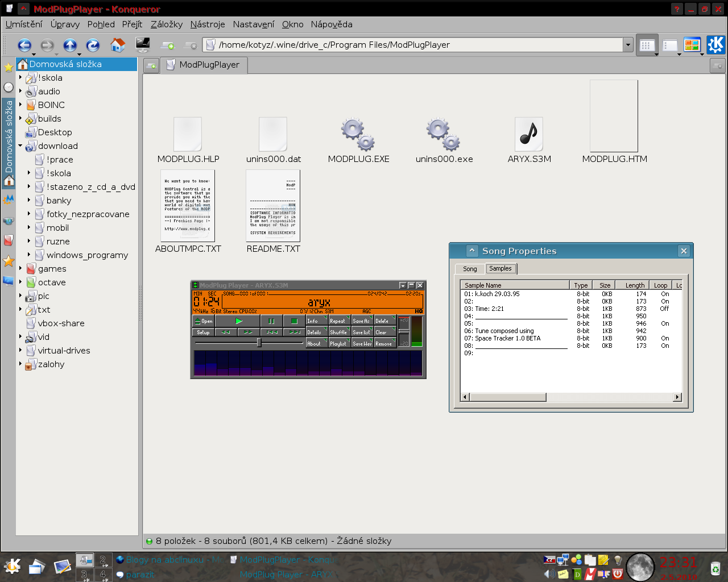
Task: Skip to next track in ModPlug Player
Action: 295,332
